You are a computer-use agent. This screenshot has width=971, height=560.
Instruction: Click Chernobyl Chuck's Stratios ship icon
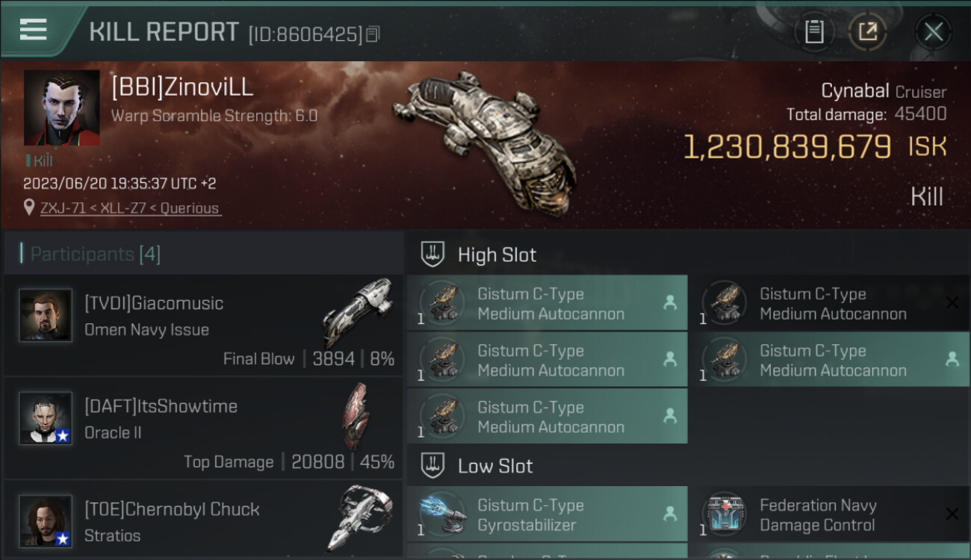359,518
